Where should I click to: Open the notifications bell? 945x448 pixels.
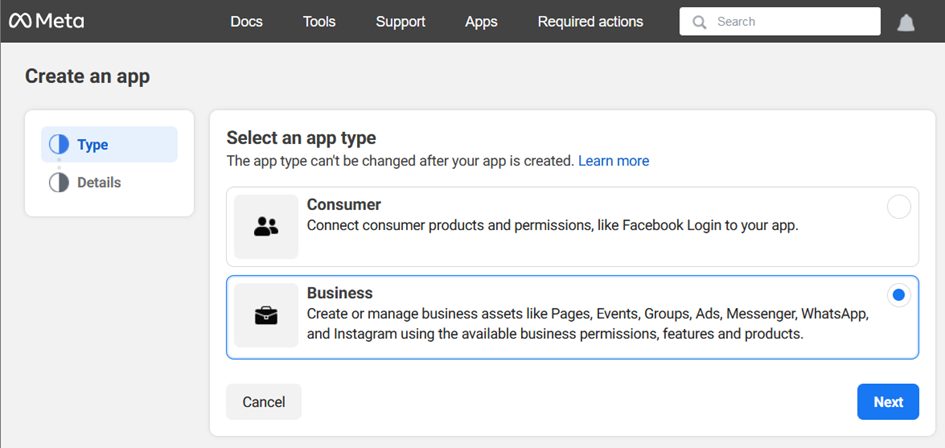[x=905, y=22]
